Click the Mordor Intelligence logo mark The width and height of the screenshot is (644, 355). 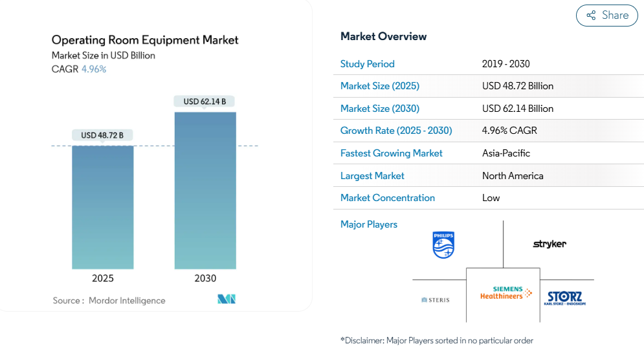(x=227, y=299)
